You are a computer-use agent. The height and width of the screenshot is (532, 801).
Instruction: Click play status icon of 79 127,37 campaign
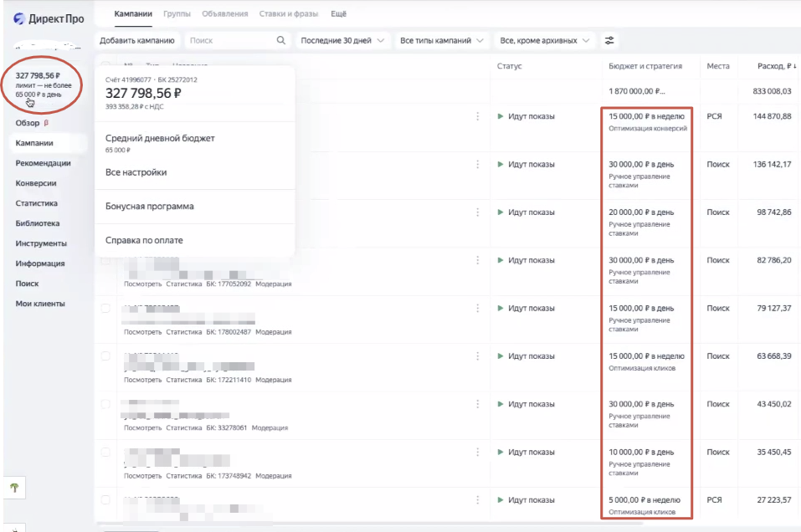[501, 309]
